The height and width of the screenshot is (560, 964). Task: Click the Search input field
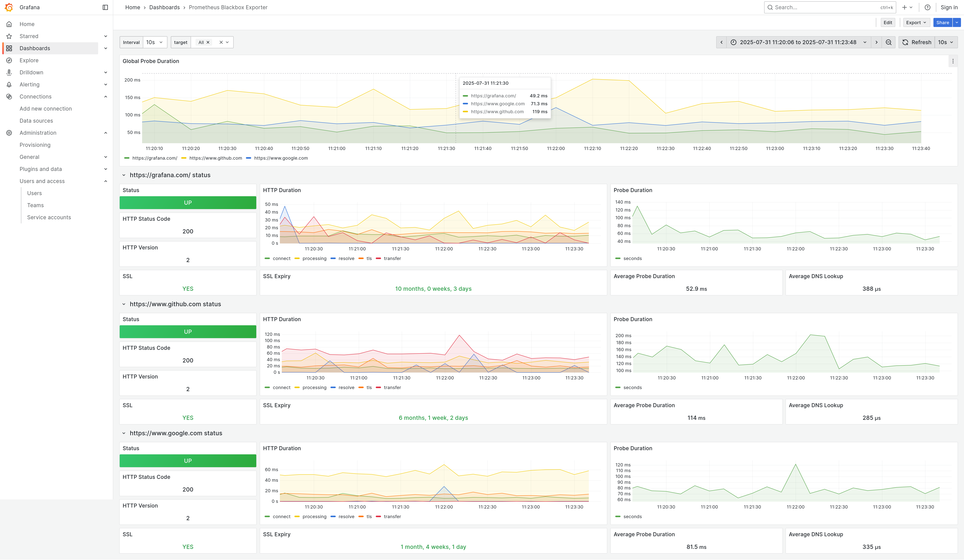pyautogui.click(x=826, y=7)
